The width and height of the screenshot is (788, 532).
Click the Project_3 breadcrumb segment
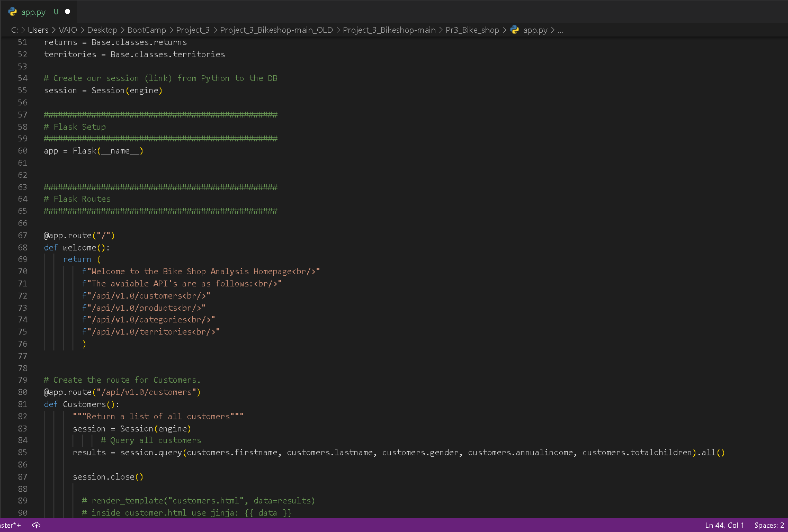coord(193,30)
